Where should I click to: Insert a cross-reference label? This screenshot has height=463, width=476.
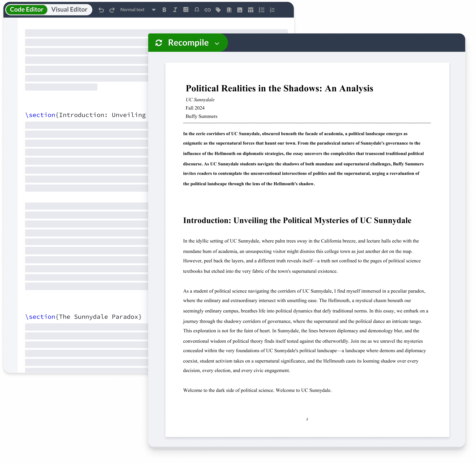218,10
